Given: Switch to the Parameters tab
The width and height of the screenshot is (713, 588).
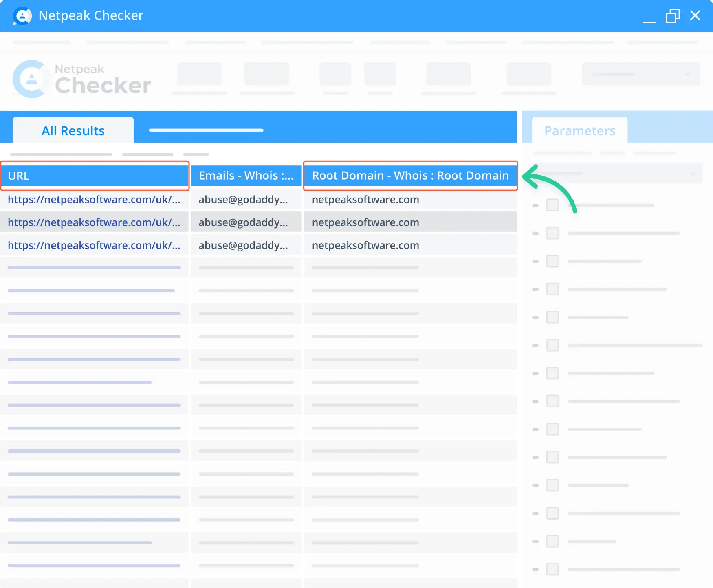Looking at the screenshot, I should point(580,130).
